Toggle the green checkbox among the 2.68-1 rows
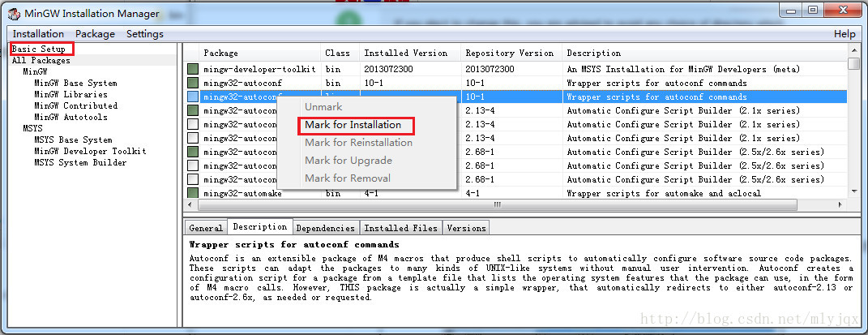The height and width of the screenshot is (335, 868). point(193,152)
